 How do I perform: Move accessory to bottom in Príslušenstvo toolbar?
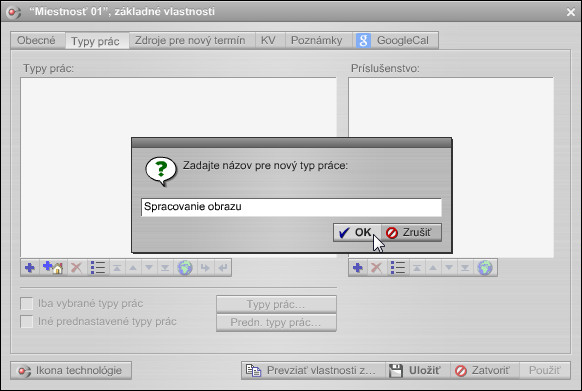[x=465, y=267]
